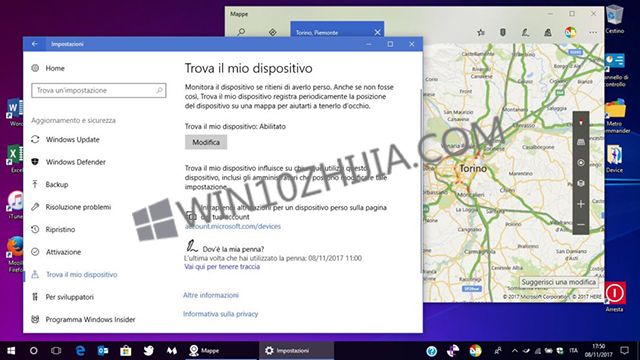Open Twitter from the taskbar

(149, 350)
